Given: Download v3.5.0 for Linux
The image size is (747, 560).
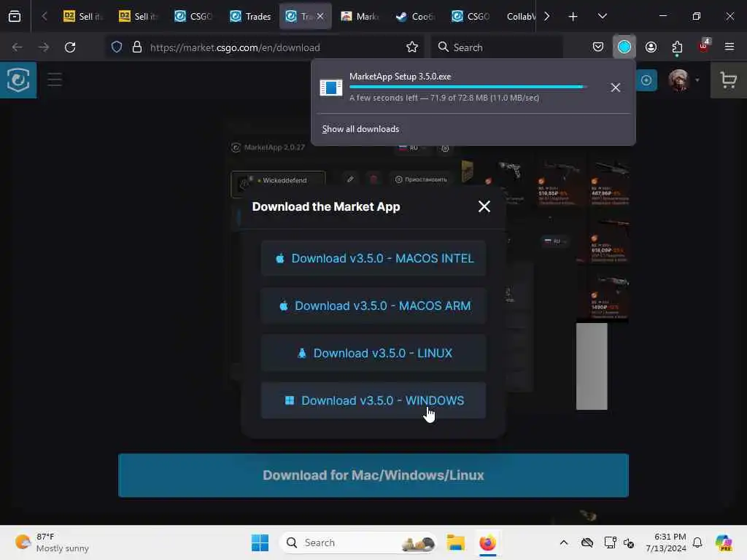Looking at the screenshot, I should pyautogui.click(x=373, y=353).
